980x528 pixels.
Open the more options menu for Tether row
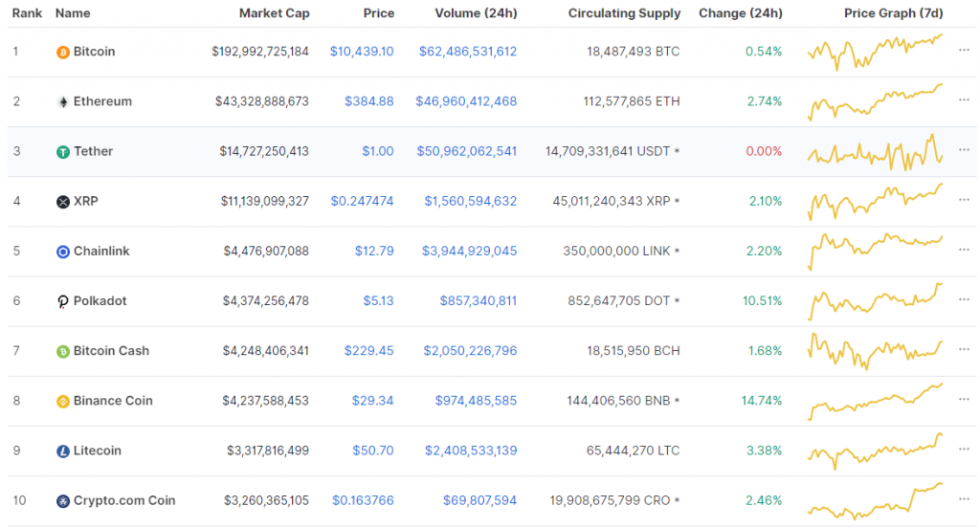(964, 150)
